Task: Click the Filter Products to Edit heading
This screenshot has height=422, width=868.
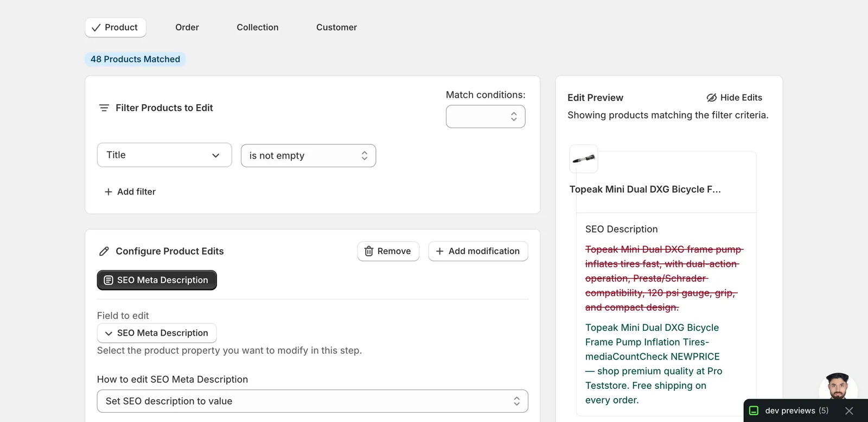Action: (164, 108)
